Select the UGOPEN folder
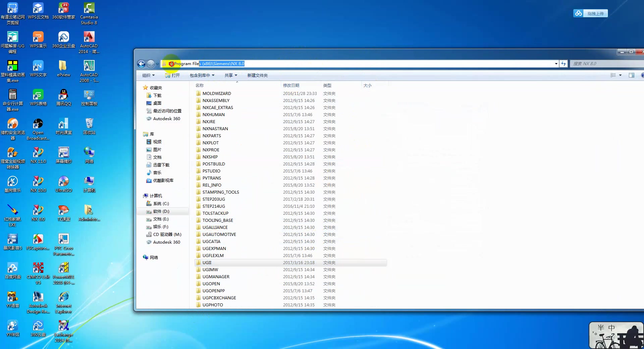644x349 pixels. (x=211, y=284)
